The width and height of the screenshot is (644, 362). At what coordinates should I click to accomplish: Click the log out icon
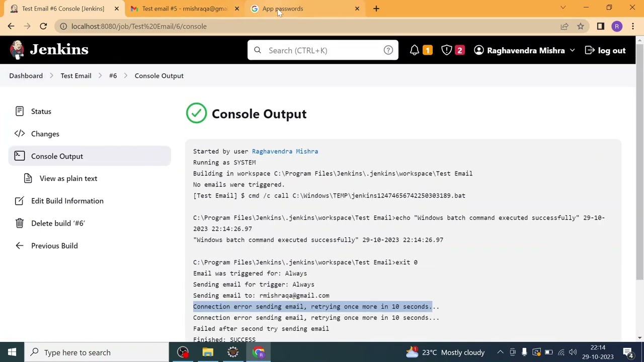point(590,50)
